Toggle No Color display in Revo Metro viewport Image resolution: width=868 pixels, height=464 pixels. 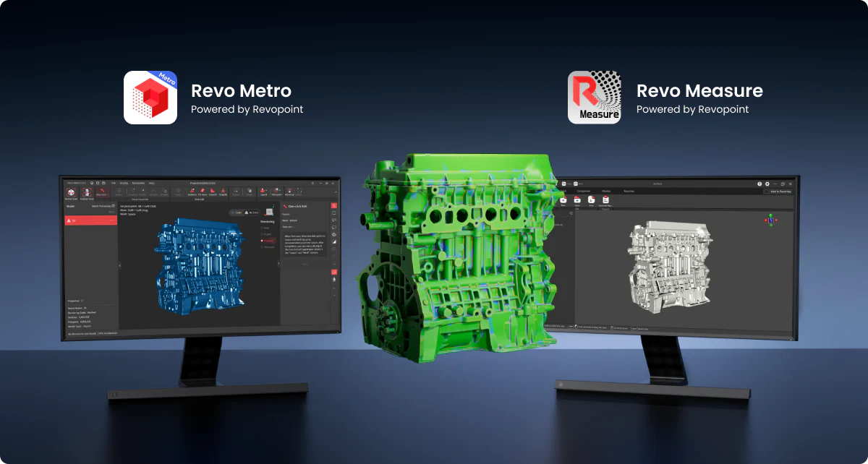pos(251,212)
